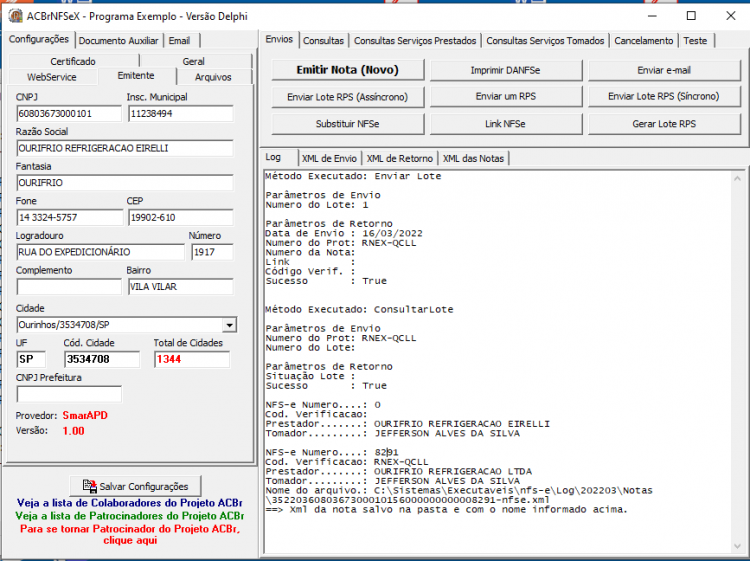Click the 'NFS-e Numero....: 8291' log line
The height and width of the screenshot is (561, 750).
tap(332, 452)
